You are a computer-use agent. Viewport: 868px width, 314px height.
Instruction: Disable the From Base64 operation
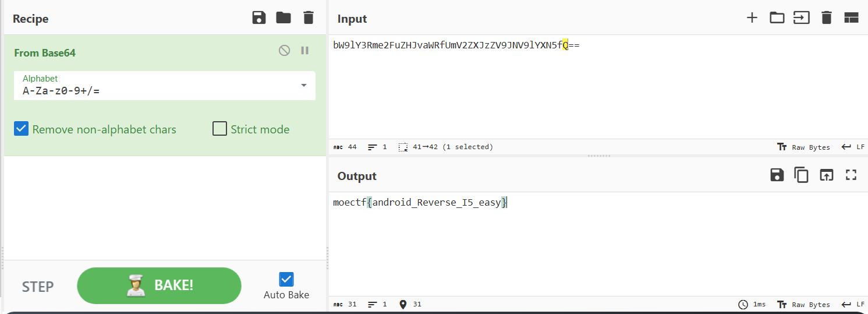284,51
